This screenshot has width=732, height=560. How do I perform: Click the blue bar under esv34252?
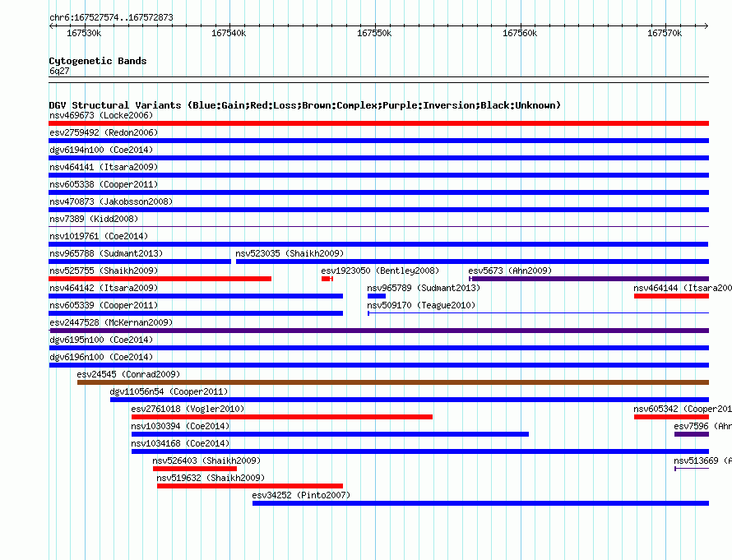tap(481, 503)
